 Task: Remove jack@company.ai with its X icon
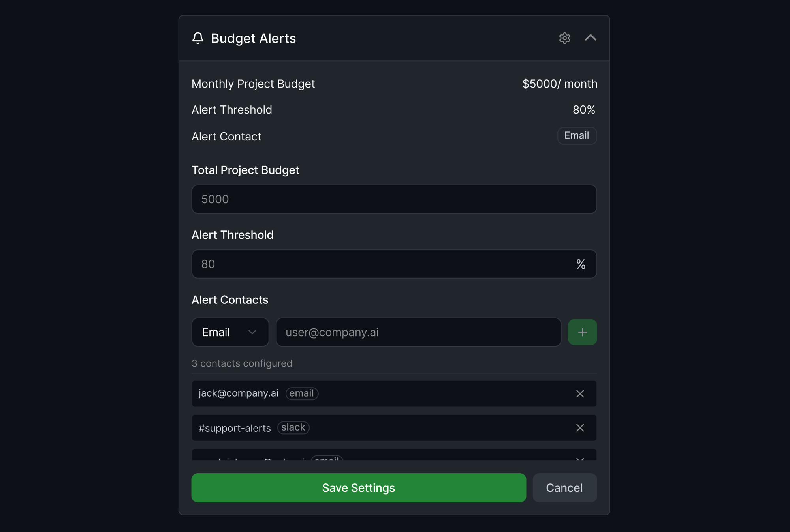(580, 393)
